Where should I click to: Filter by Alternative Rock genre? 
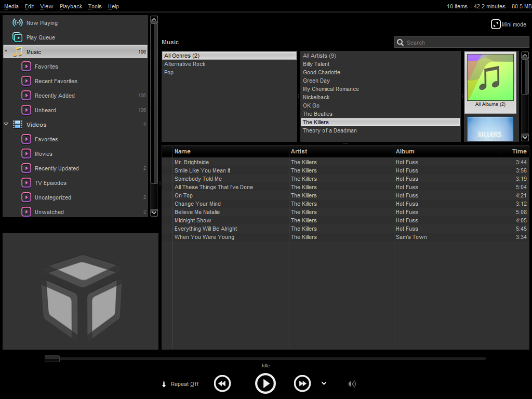[x=229, y=64]
